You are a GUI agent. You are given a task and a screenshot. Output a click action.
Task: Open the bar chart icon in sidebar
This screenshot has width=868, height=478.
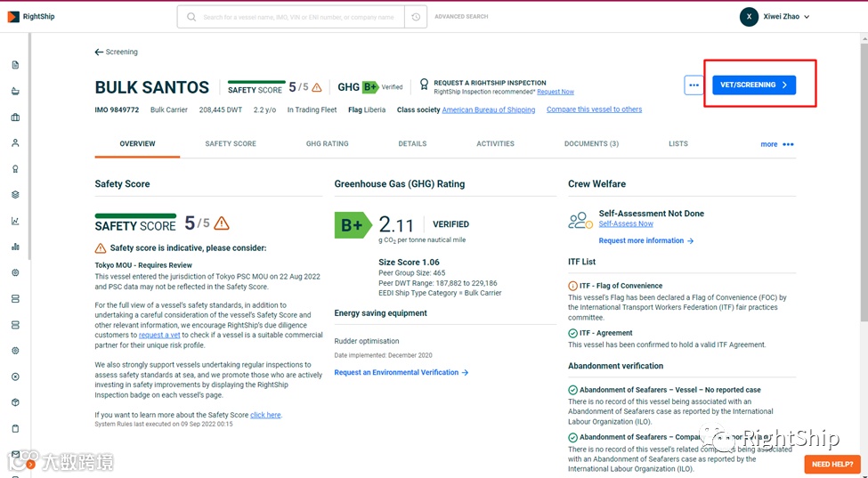coord(15,247)
